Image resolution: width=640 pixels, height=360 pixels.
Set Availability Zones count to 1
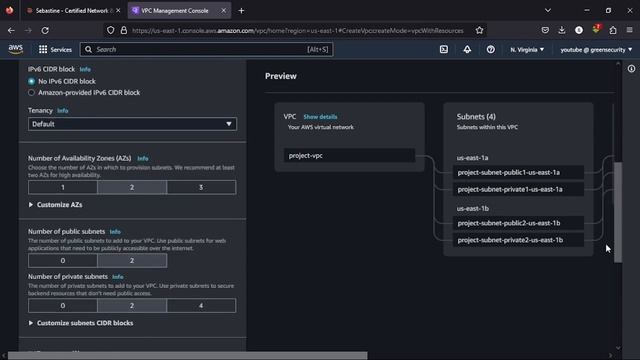(x=63, y=187)
